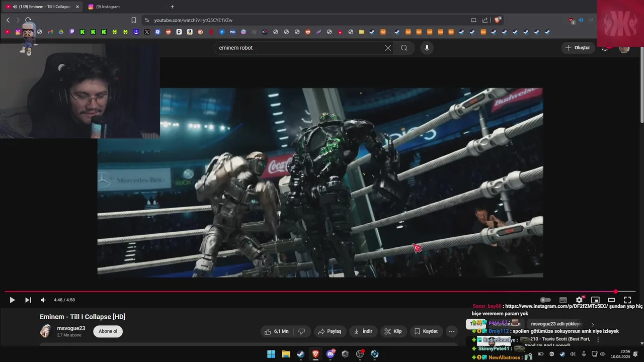Click the Kaydet save button
Screen dimensions: 644x362
tap(426, 331)
